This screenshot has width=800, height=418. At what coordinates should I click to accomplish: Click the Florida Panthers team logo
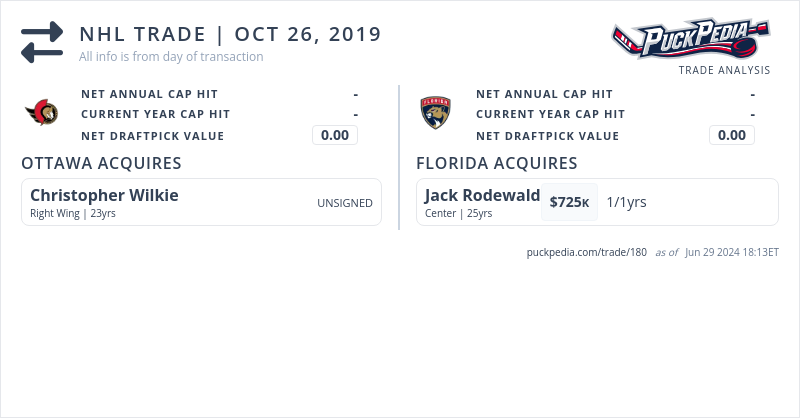point(436,113)
